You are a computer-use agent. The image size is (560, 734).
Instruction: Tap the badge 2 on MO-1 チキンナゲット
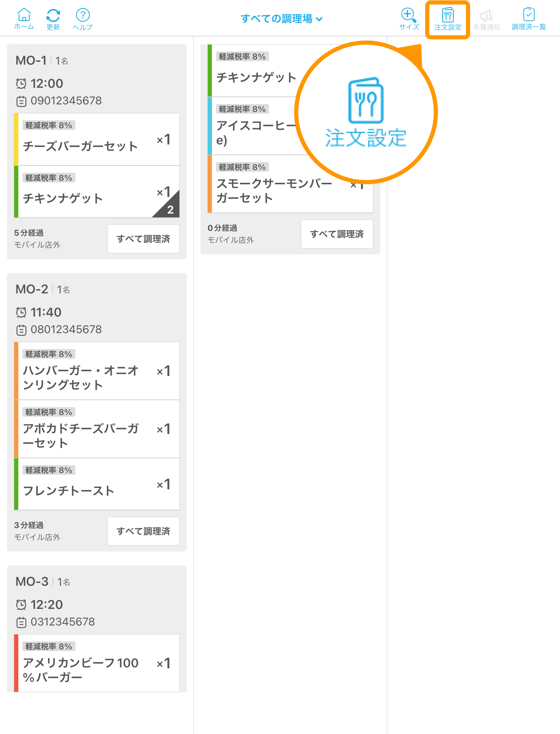pyautogui.click(x=170, y=209)
